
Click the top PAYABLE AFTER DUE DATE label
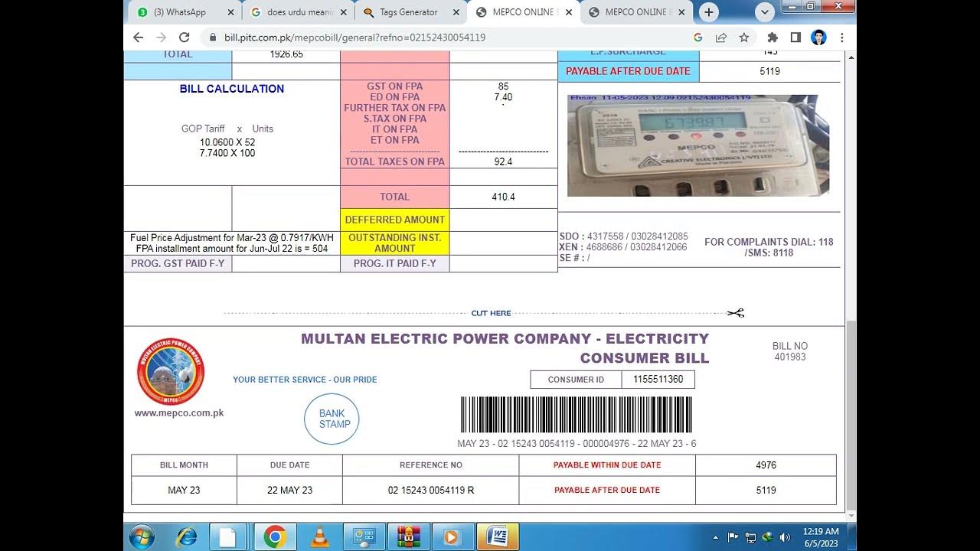[x=628, y=71]
